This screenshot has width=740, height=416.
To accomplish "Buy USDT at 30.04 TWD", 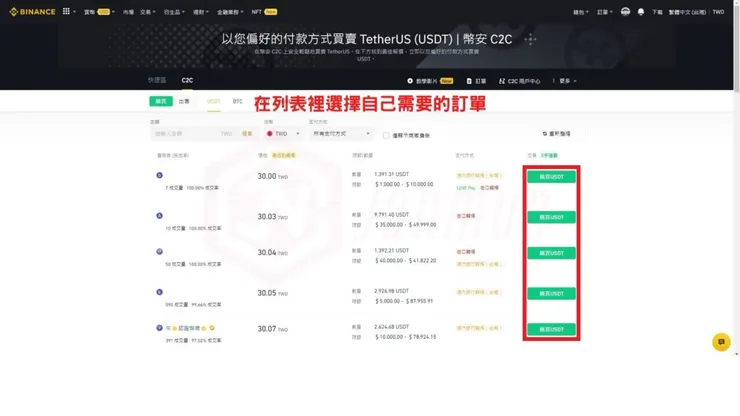I will [551, 253].
